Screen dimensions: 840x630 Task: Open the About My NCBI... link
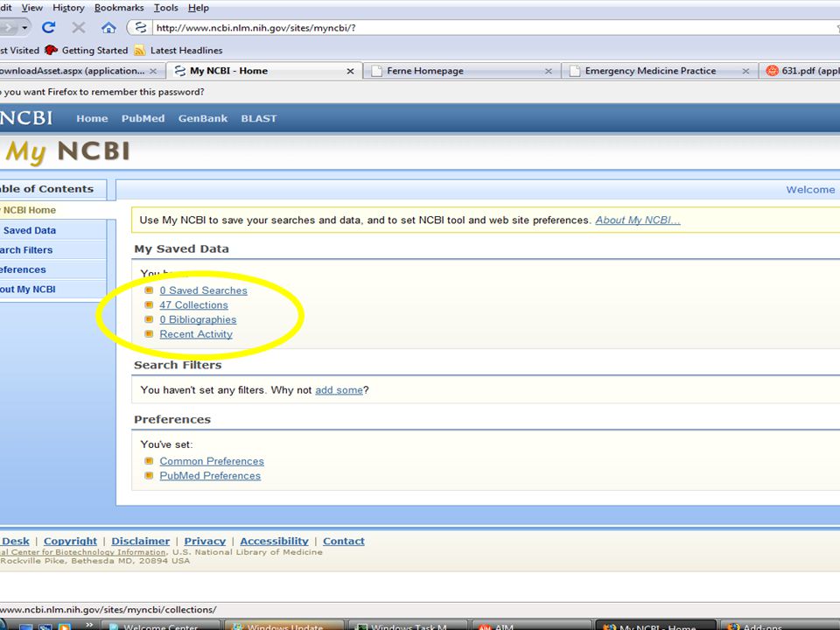click(638, 220)
